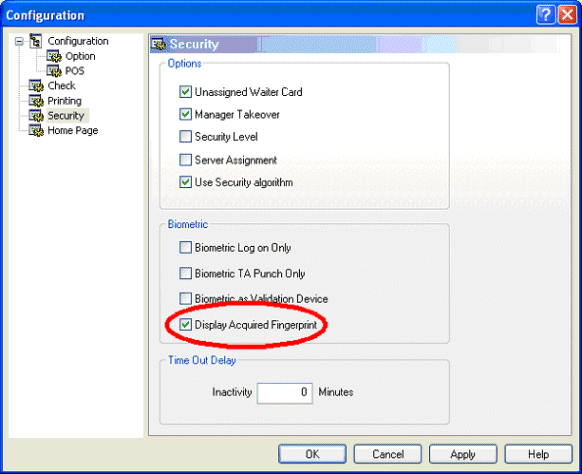Collapse the Configuration tree node

pos(19,41)
